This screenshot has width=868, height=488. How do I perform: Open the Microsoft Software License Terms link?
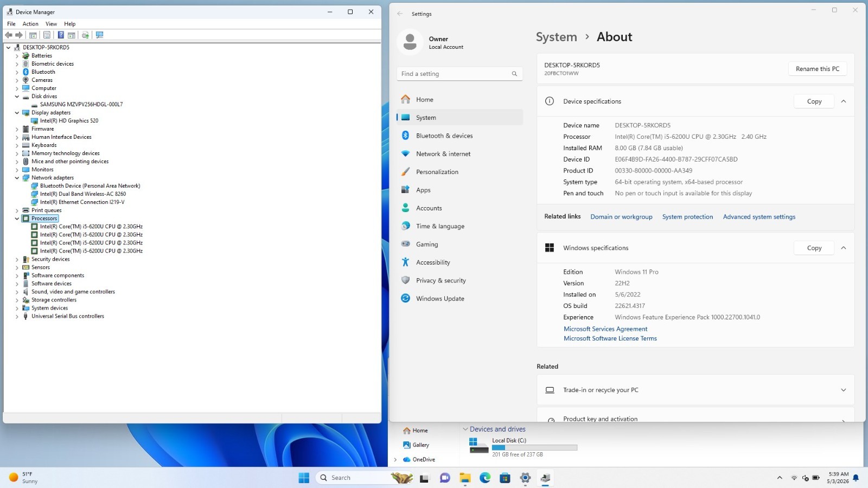tap(610, 338)
